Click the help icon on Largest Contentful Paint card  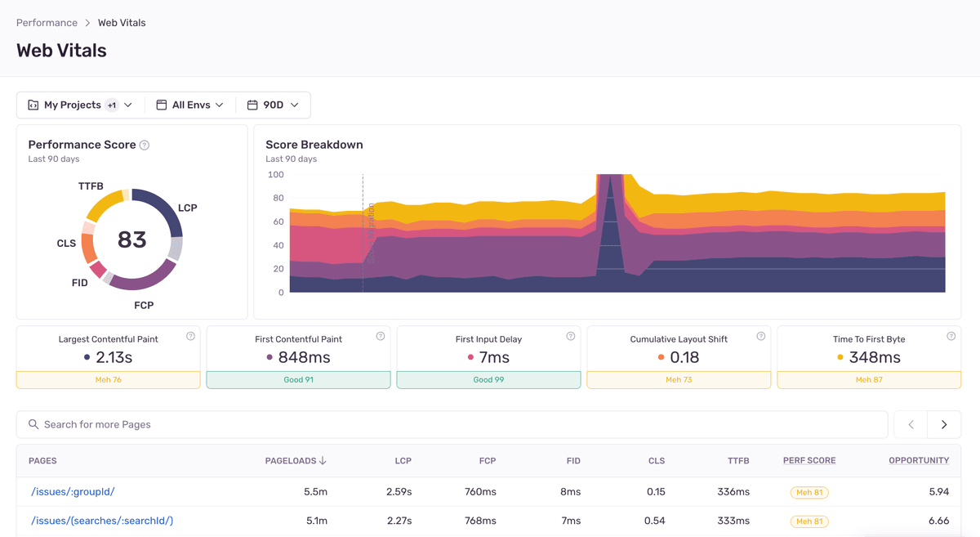click(190, 335)
